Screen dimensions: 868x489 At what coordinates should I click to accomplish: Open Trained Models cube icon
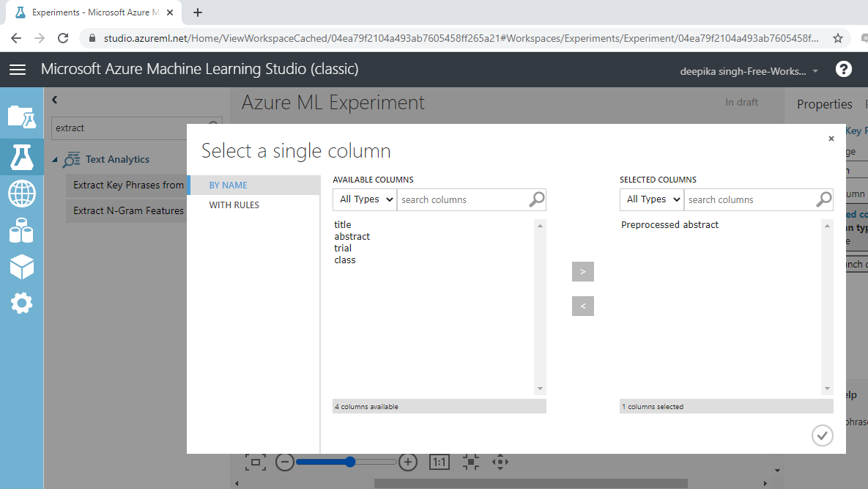pos(21,267)
